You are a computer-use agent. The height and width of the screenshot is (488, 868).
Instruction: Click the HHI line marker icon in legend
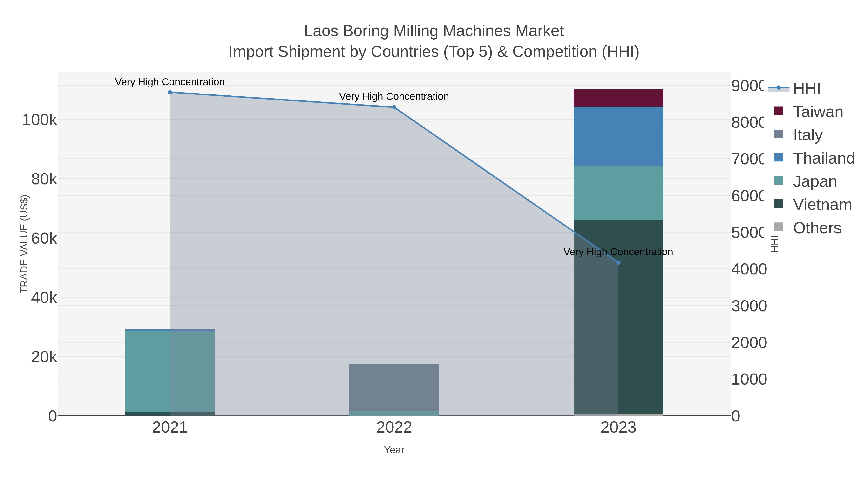[x=779, y=88]
